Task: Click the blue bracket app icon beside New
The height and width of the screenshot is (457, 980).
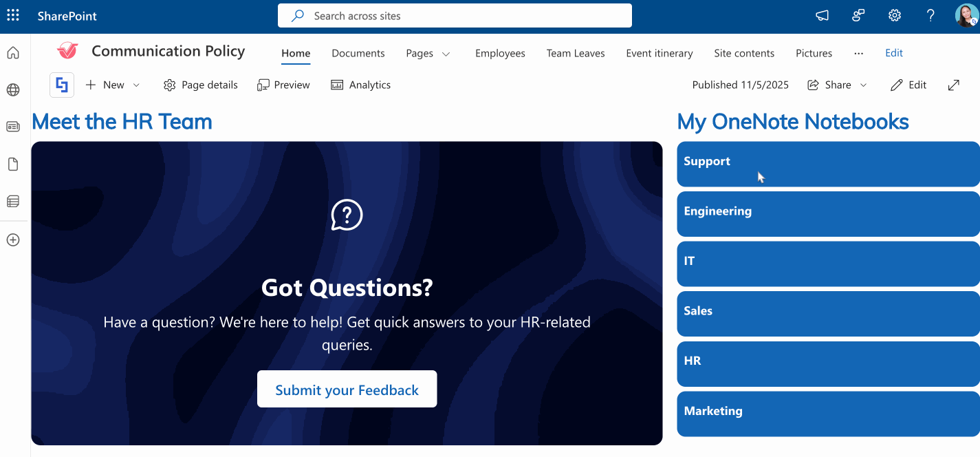Action: click(62, 85)
